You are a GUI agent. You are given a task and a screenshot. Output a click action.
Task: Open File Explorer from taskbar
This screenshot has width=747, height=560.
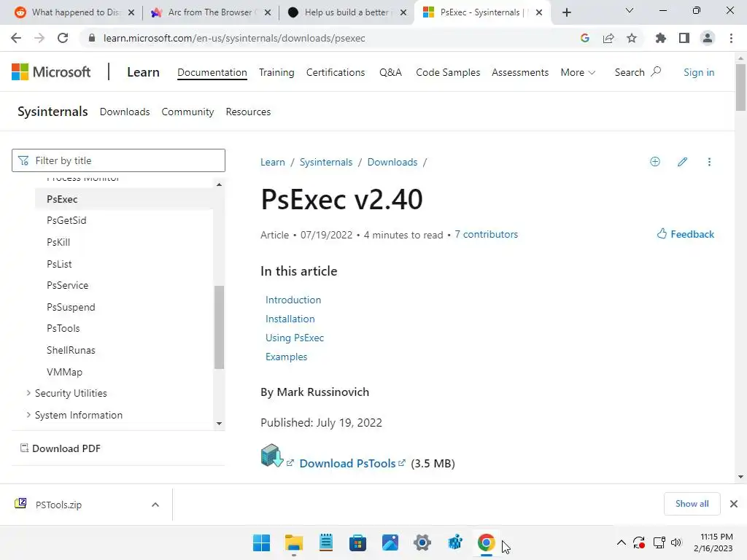294,542
